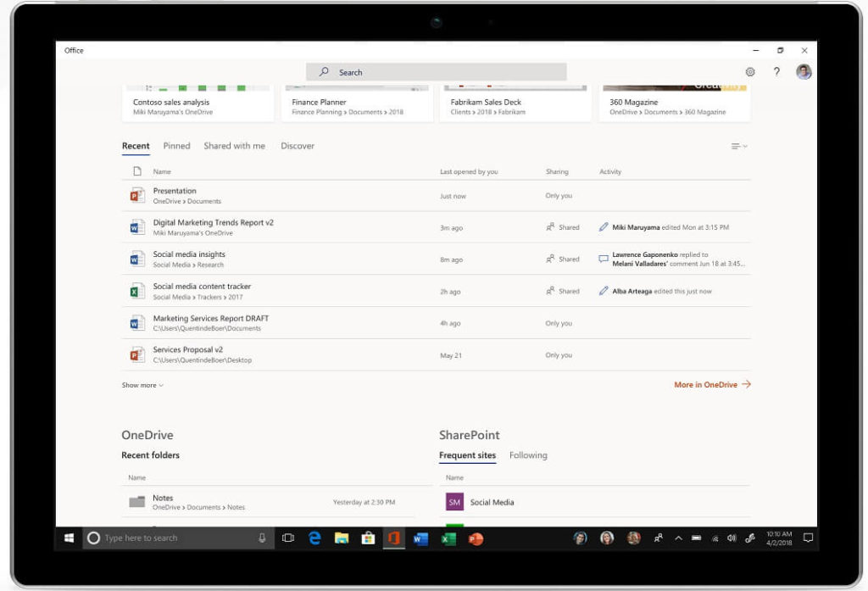Click the user profile avatar
Viewport: 868px width, 591px height.
pos(802,72)
